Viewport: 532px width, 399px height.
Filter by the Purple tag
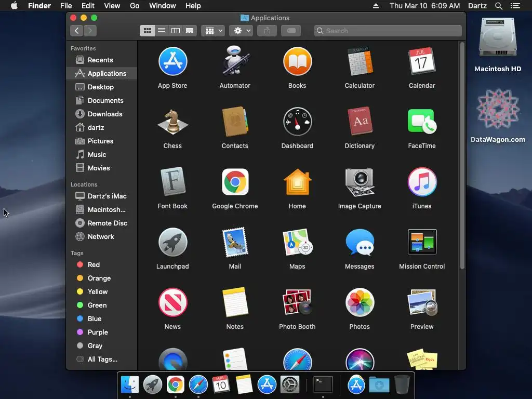[x=102, y=332]
